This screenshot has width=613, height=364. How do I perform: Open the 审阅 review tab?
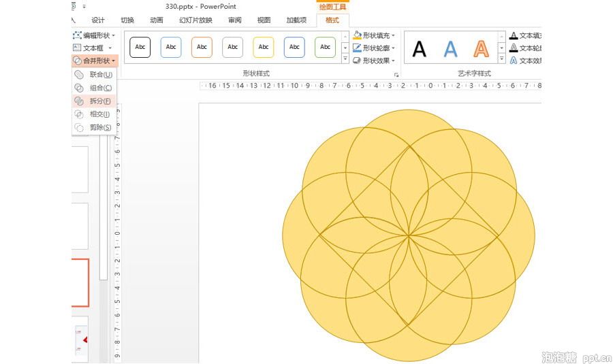click(234, 20)
